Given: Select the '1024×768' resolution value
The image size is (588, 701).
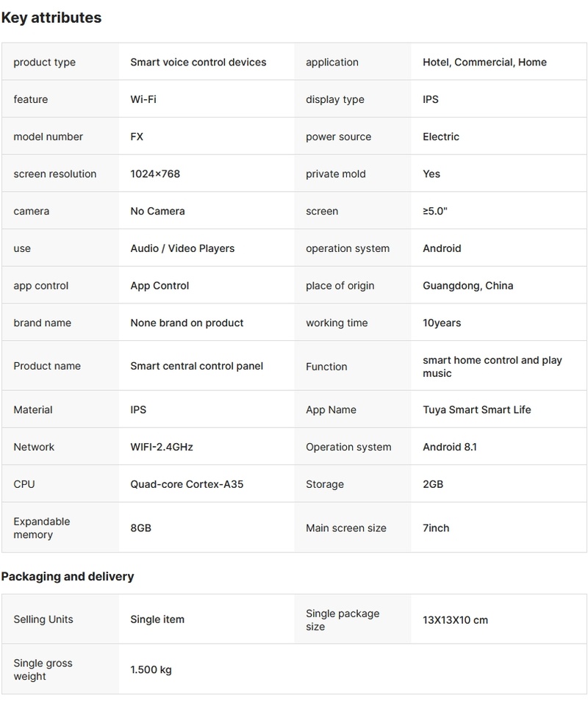Looking at the screenshot, I should pyautogui.click(x=155, y=174).
